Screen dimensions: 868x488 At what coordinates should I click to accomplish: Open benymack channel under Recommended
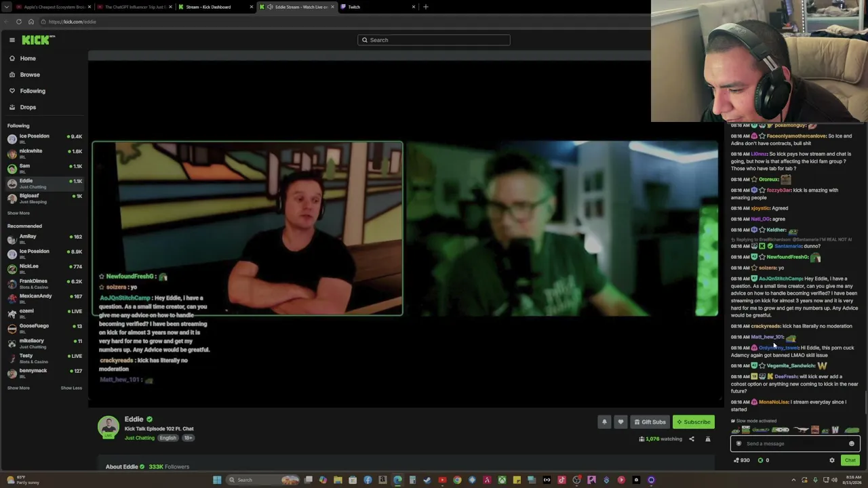[x=44, y=372]
